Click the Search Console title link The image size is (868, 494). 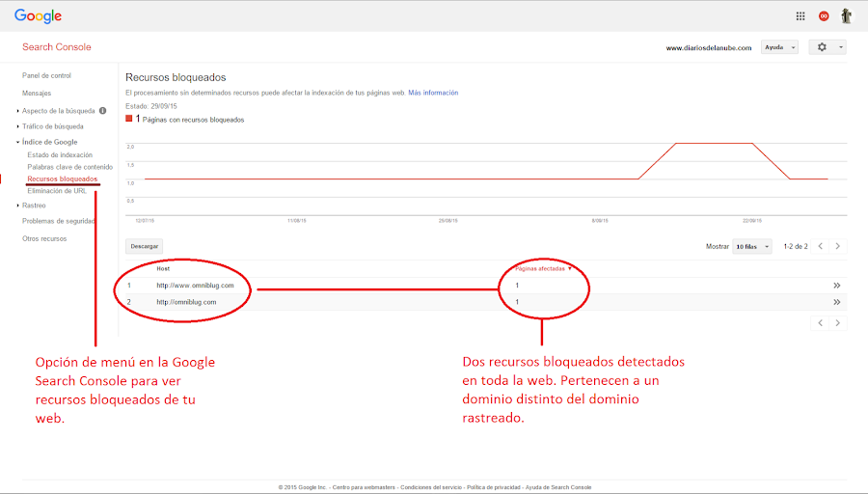coord(57,47)
